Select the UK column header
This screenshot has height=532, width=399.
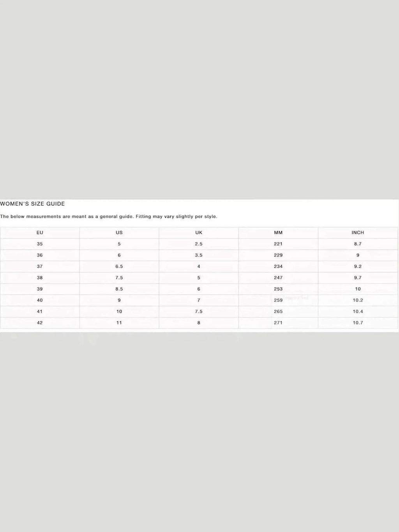199,233
